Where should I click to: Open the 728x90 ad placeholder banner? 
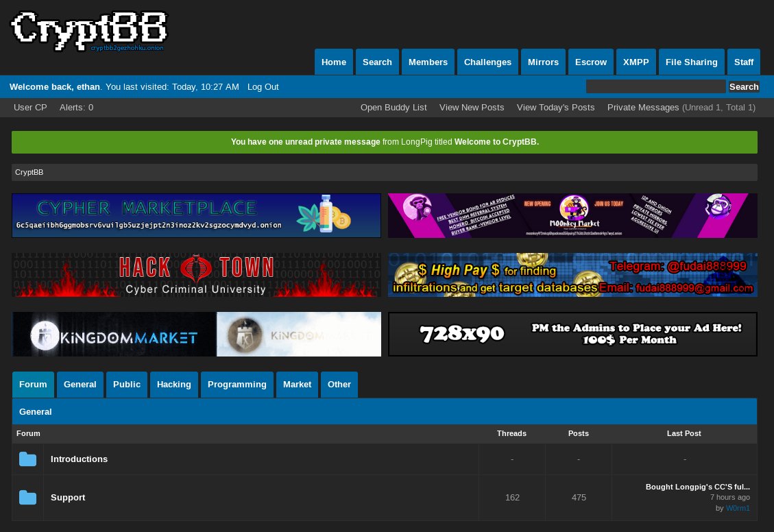(x=572, y=334)
